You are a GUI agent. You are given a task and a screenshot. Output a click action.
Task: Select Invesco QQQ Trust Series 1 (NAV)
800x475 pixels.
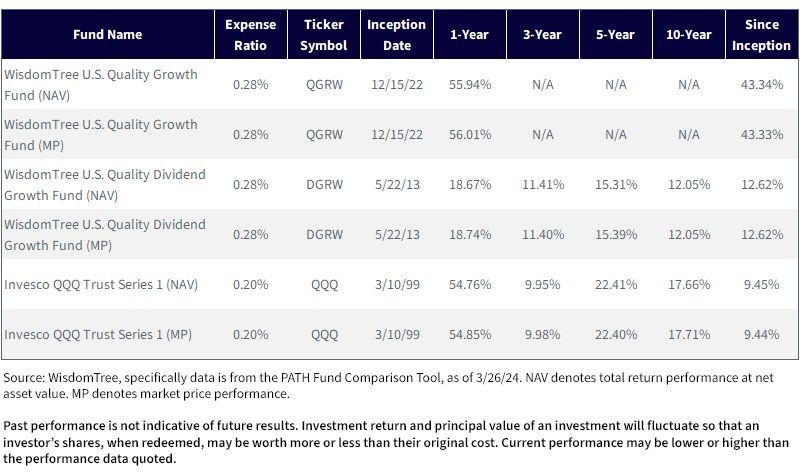101,284
